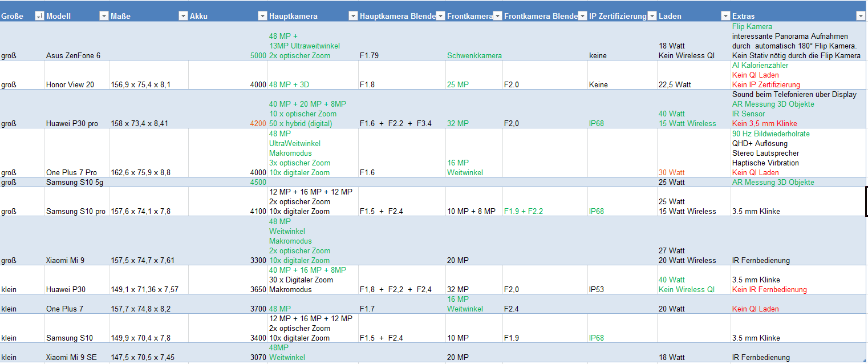Select the IP68 cell in Huawei P30 pro row
This screenshot has width=868, height=364.
pos(622,109)
